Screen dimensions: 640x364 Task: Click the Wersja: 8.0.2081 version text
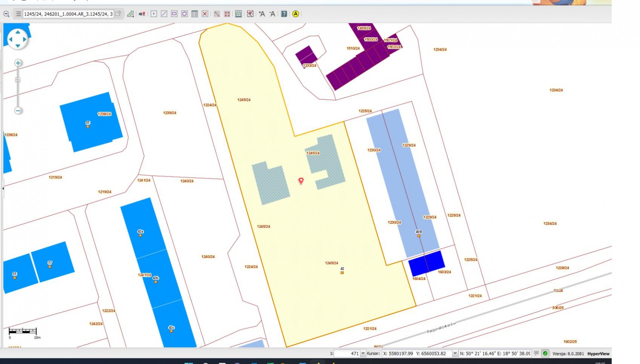coord(568,354)
